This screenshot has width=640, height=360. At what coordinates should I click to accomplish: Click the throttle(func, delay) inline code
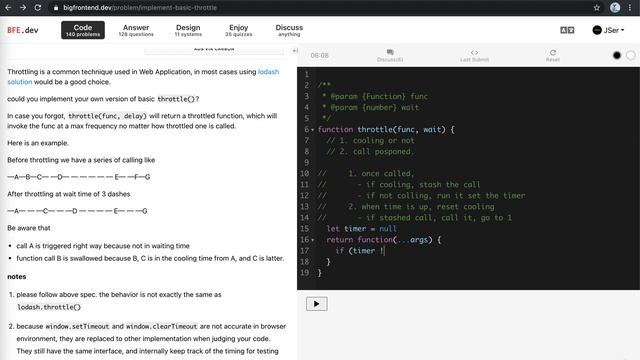[x=107, y=116]
